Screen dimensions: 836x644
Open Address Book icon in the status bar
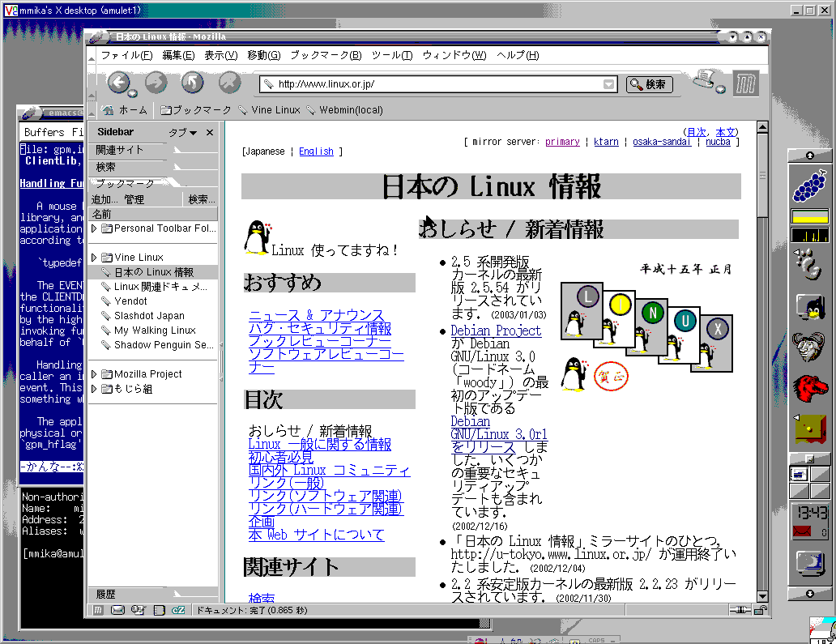coord(159,610)
